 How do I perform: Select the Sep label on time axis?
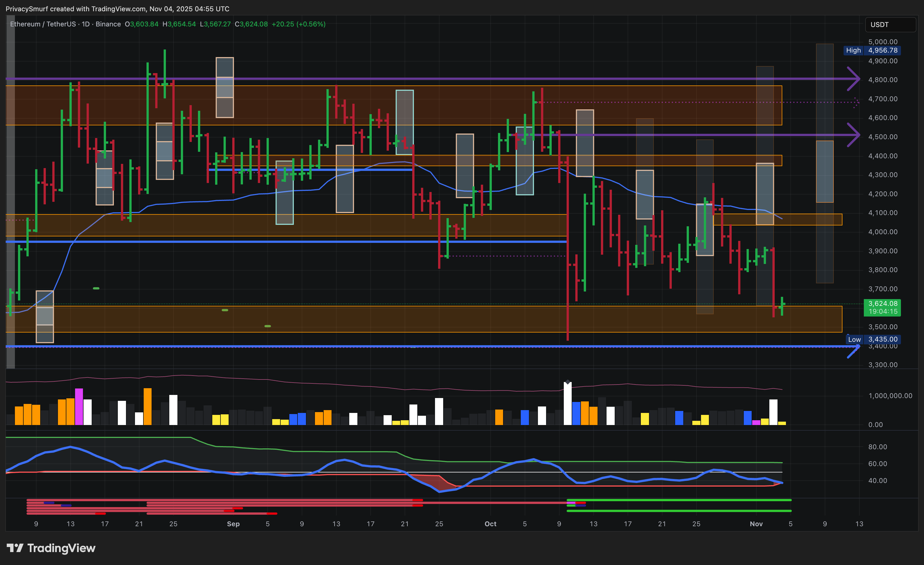click(233, 524)
